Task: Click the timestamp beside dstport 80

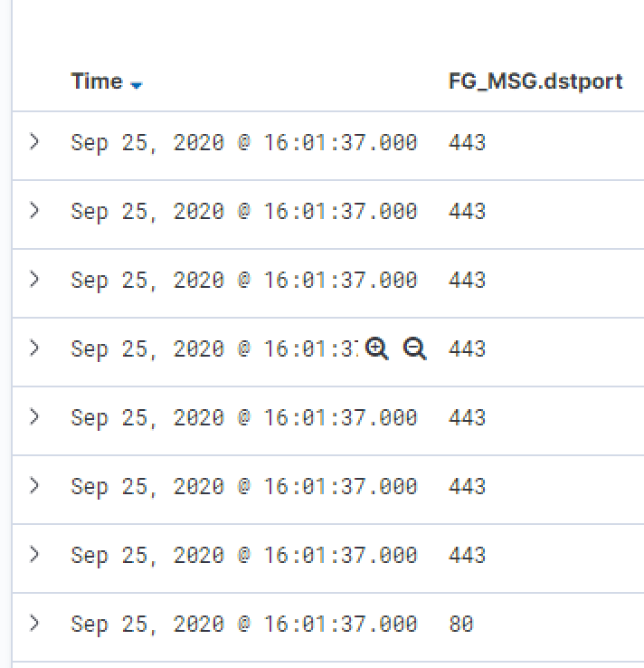Action: [243, 624]
